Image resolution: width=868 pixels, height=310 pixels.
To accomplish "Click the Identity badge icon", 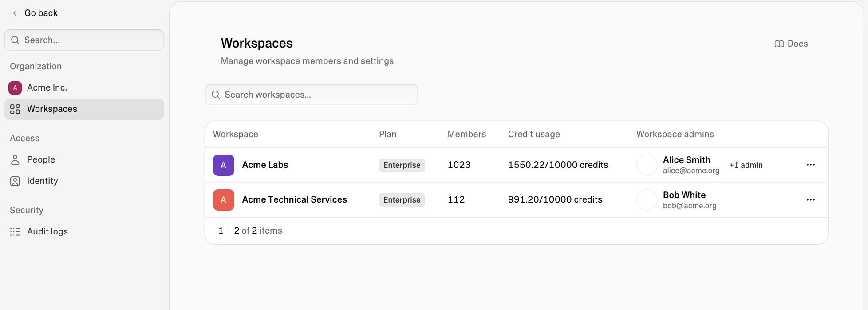I will coord(15,181).
